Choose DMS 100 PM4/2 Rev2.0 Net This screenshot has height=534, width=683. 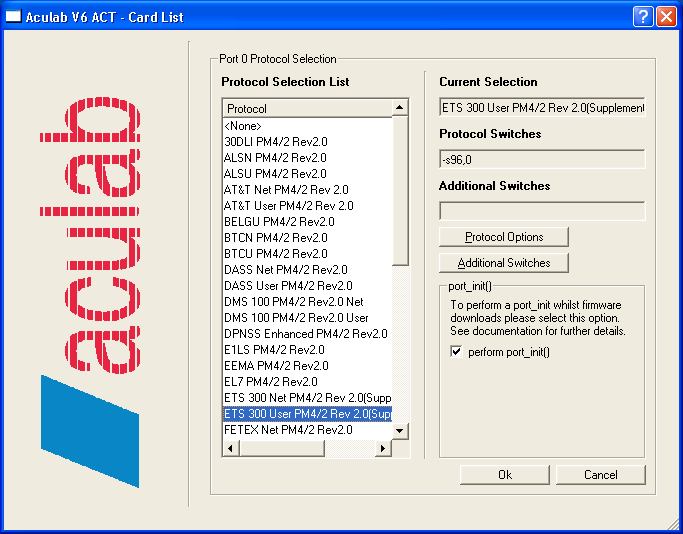[x=308, y=302]
